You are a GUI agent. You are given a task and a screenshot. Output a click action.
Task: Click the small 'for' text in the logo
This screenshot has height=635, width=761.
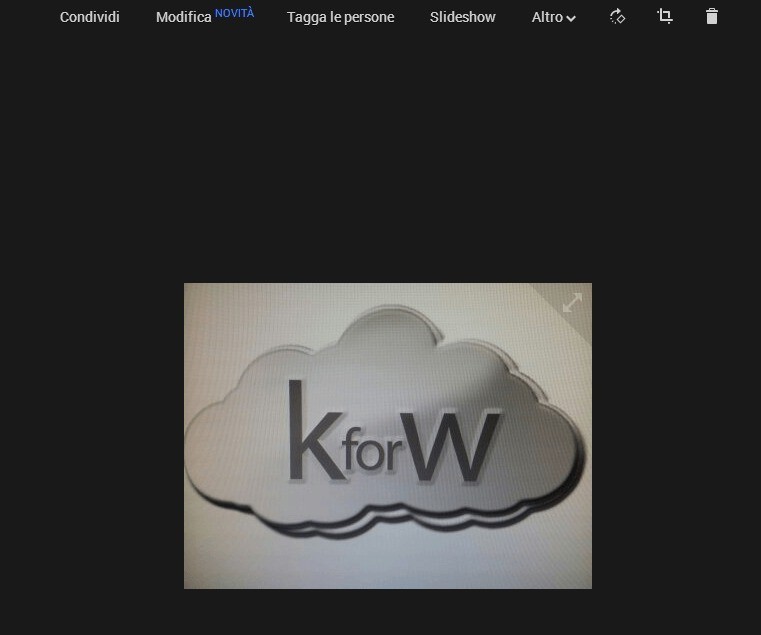click(377, 459)
